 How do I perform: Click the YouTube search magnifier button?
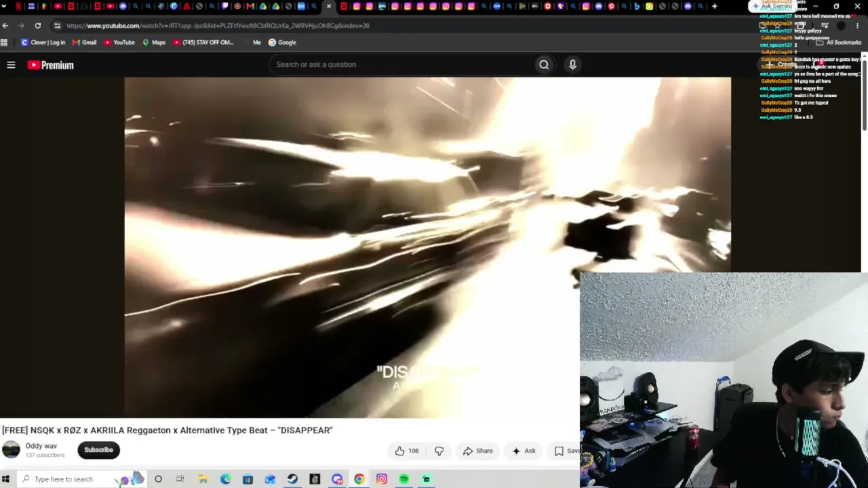coord(544,64)
